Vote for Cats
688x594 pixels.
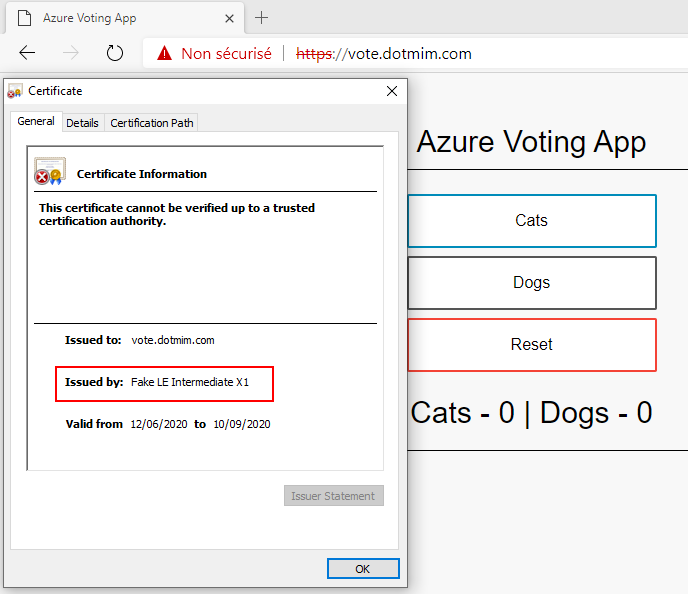pos(532,221)
